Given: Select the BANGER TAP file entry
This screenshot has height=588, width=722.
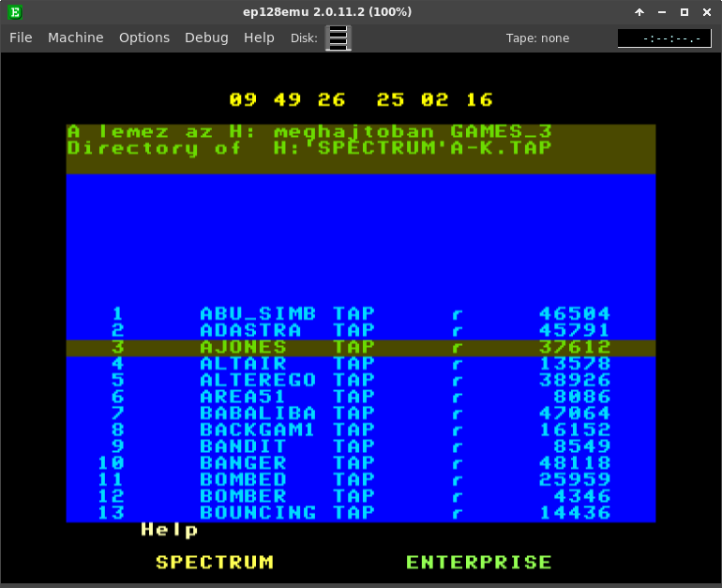Looking at the screenshot, I should [361, 463].
